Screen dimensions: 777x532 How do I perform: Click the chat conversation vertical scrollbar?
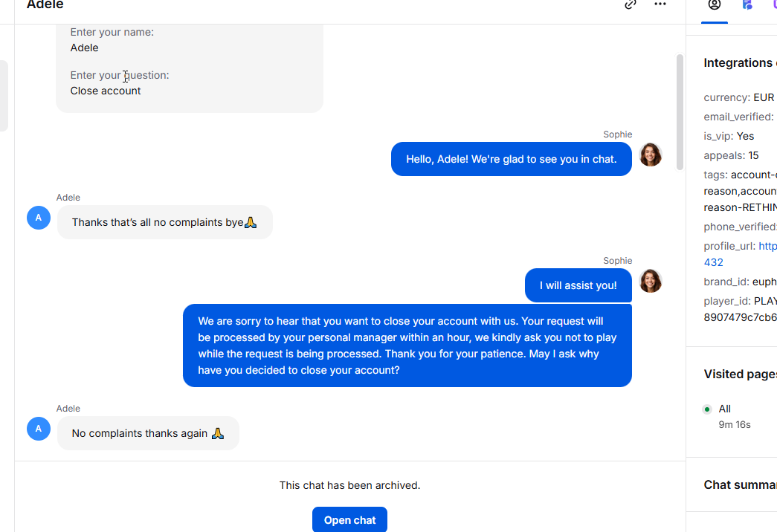click(680, 112)
